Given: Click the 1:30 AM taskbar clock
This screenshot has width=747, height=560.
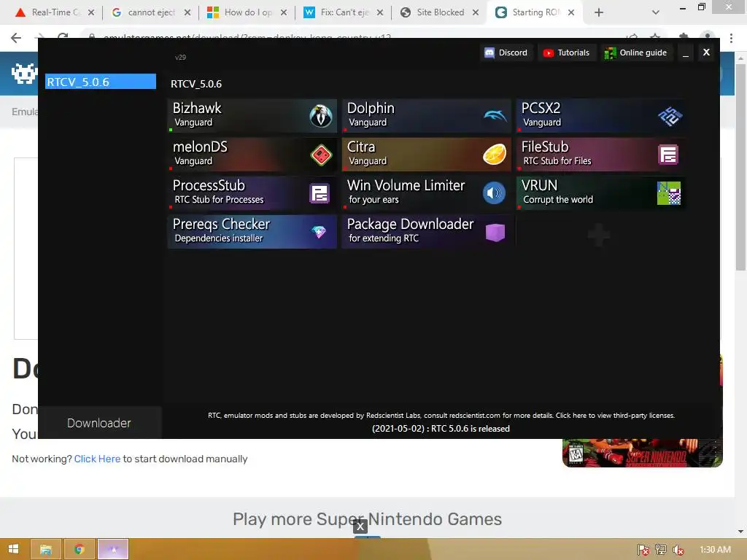Looking at the screenshot, I should coord(715,550).
